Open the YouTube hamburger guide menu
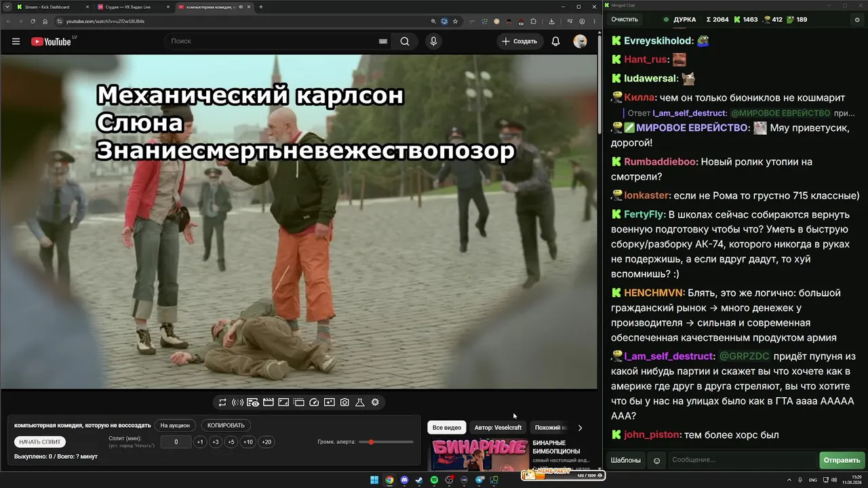 pos(16,41)
